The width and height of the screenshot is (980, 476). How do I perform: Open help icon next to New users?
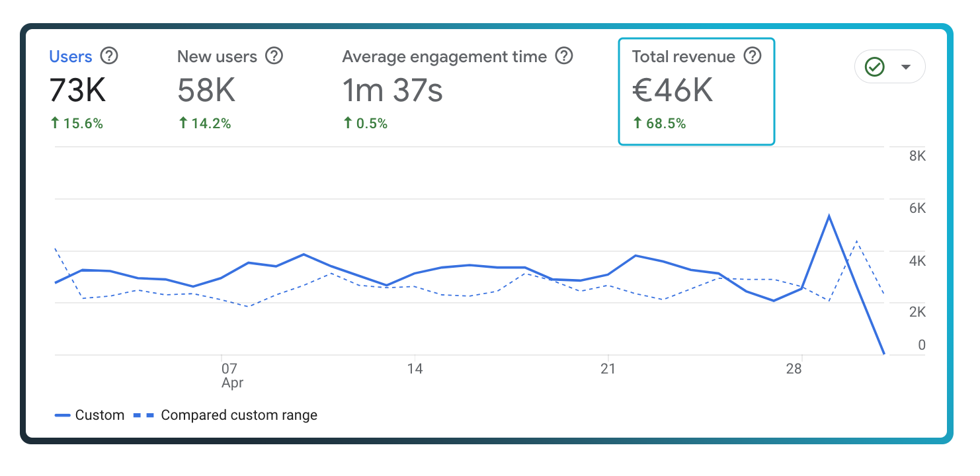pos(274,56)
